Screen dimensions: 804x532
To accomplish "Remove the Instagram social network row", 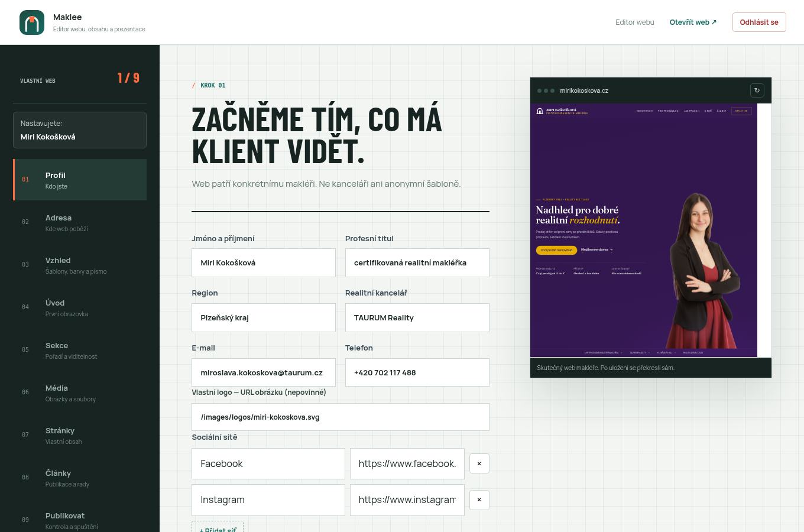I will point(479,499).
